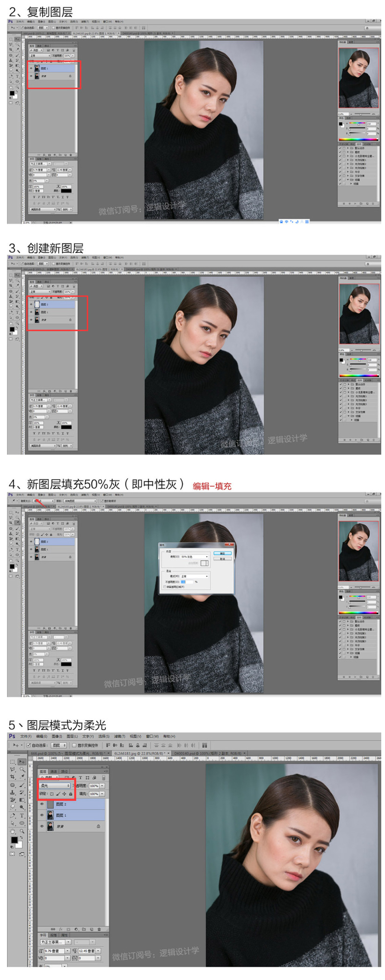Uncheck 自动选择 checkbox in step 5 options bar
The height and width of the screenshot is (980, 385).
coord(29,745)
